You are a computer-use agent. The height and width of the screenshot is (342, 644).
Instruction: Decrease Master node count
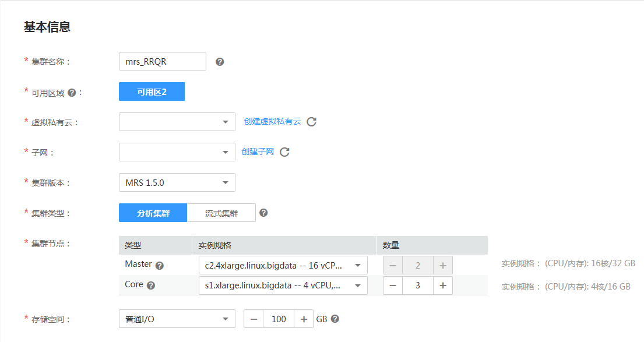[393, 265]
